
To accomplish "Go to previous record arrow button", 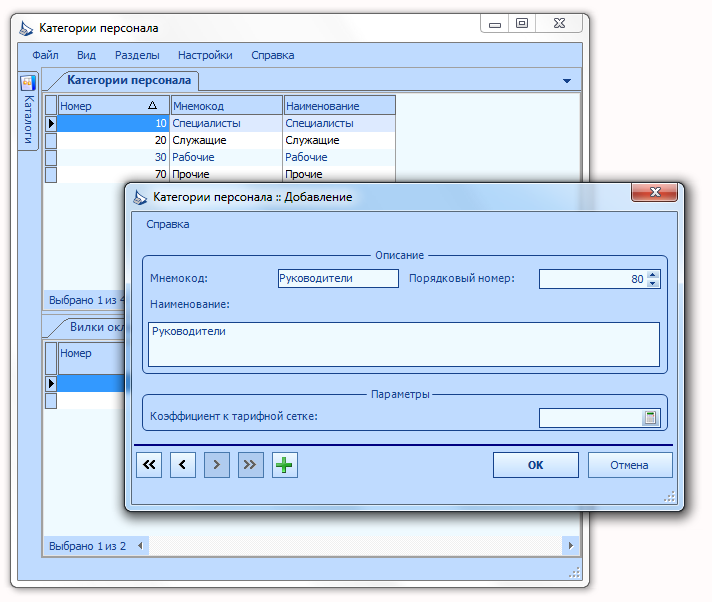I will [x=183, y=464].
